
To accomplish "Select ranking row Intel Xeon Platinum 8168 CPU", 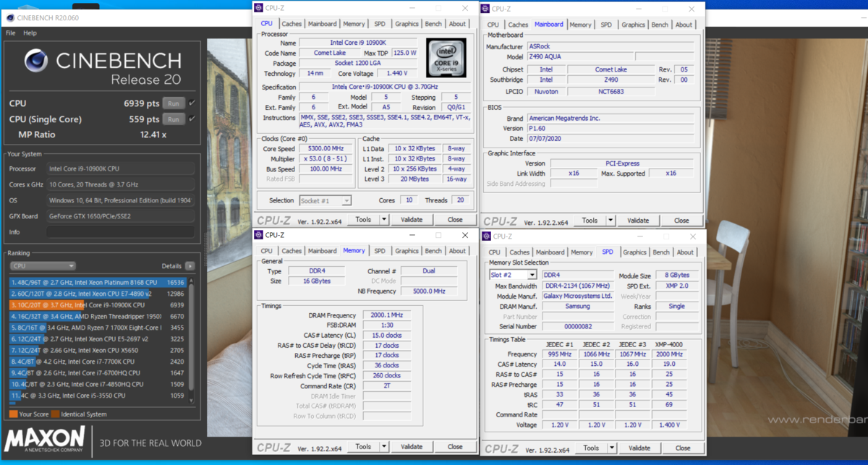I will click(x=98, y=282).
